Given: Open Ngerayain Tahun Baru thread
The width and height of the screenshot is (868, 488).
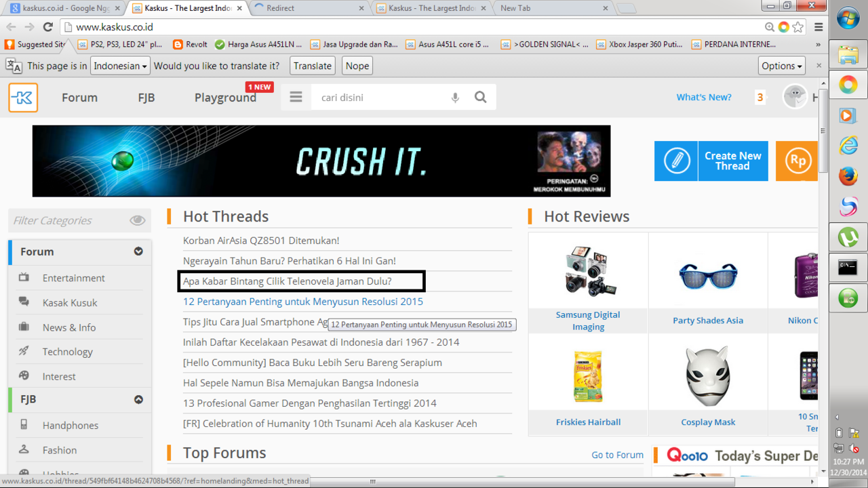Looking at the screenshot, I should pos(290,261).
